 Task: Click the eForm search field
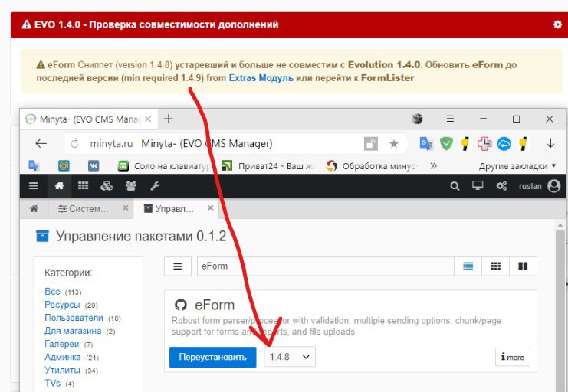(325, 266)
